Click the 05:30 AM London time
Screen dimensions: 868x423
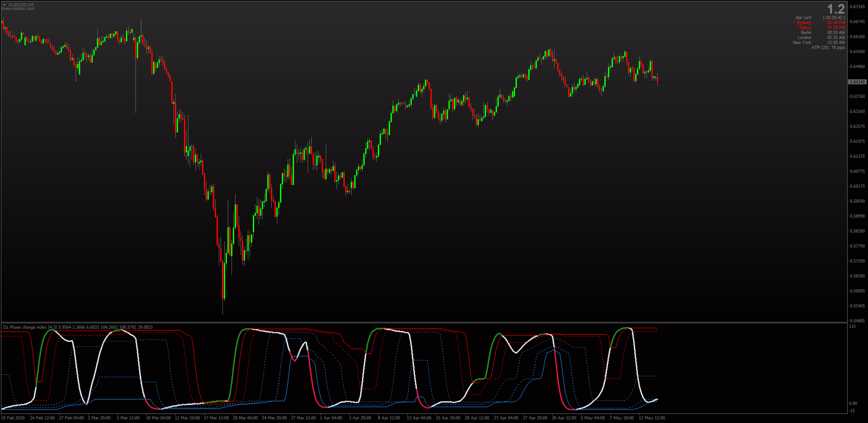[x=836, y=38]
